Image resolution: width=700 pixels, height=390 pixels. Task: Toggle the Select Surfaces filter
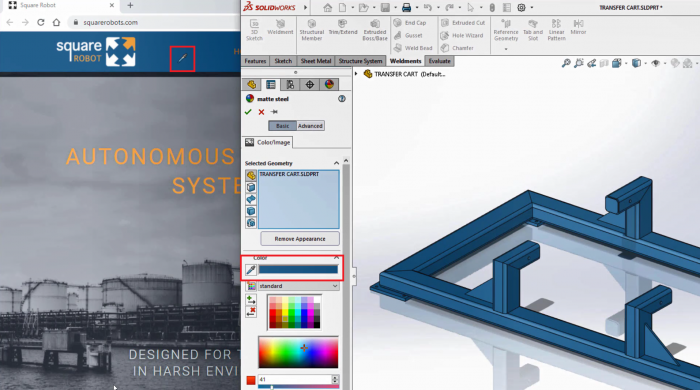coord(251,199)
